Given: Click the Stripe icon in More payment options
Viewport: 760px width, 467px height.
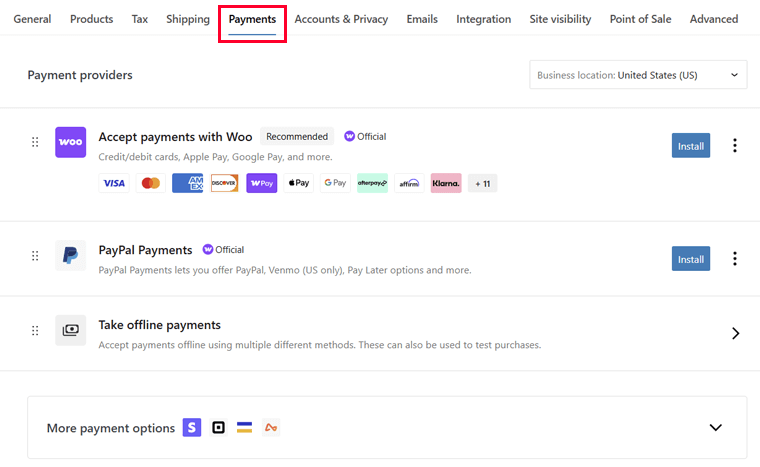Looking at the screenshot, I should [192, 428].
